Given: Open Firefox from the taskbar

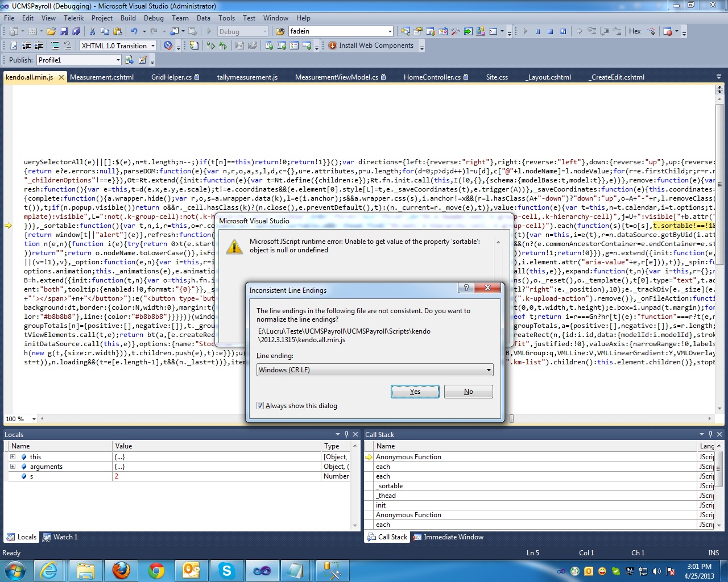Looking at the screenshot, I should pyautogui.click(x=121, y=570).
